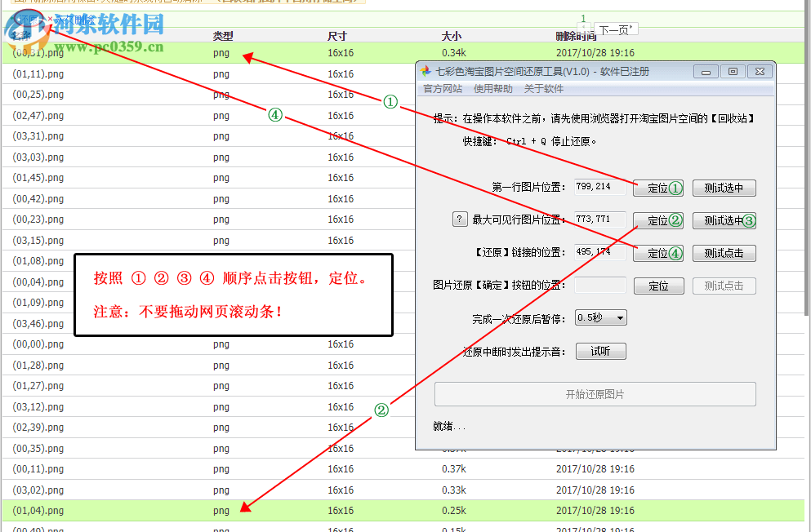
Task: Click the red × delete icon before 永久删除
Action: point(50,20)
